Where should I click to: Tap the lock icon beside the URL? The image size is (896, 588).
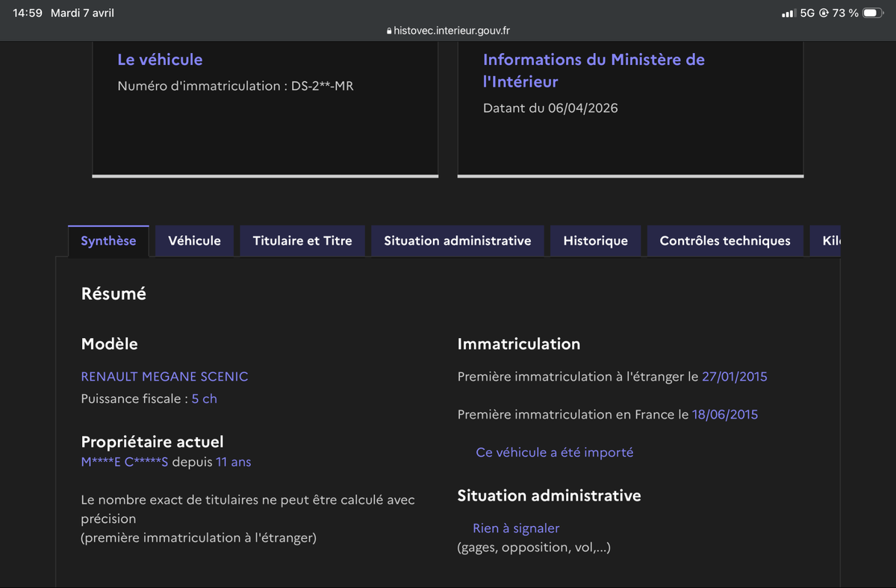pos(389,31)
